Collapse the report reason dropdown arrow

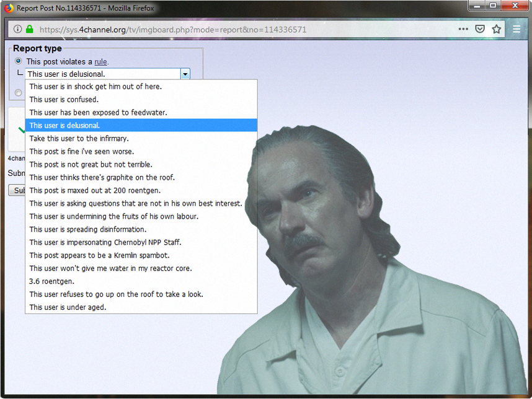[185, 74]
